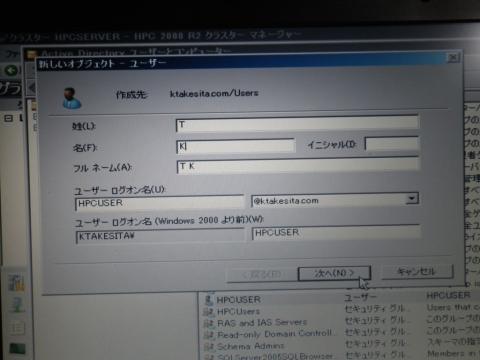Select the HPCUsers group row
Viewport: 480px width, 360px height.
[340, 311]
